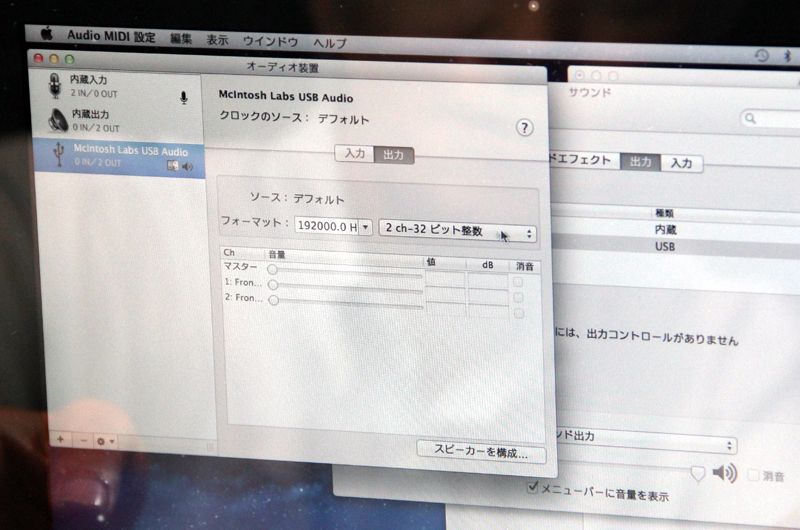Screen dimensions: 800x530
Task: Click the system sound output face icon
Action: click(x=172, y=166)
